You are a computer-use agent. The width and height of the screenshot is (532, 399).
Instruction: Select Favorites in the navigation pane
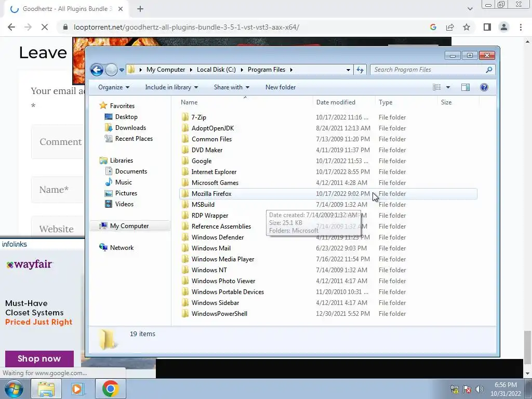pos(122,106)
